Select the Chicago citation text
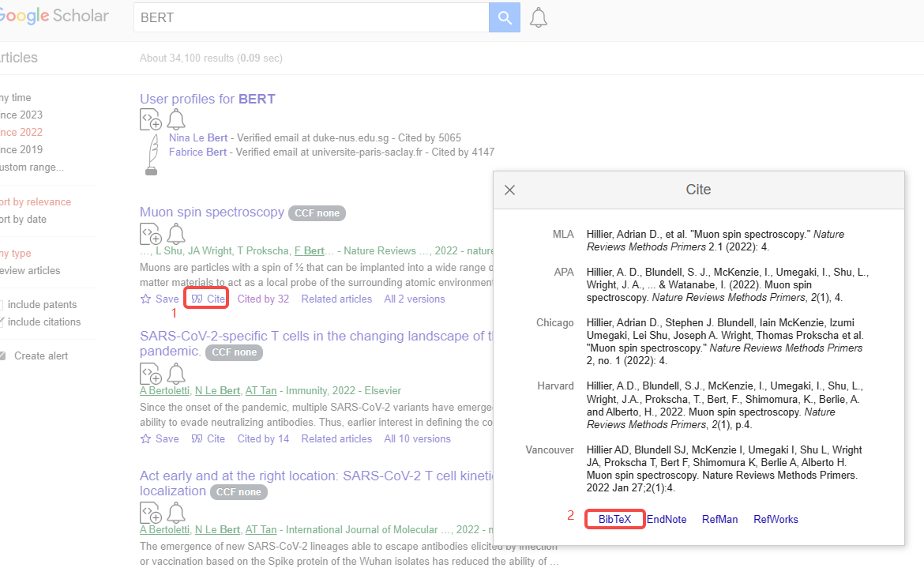Screen dimensions: 924x568 725,342
